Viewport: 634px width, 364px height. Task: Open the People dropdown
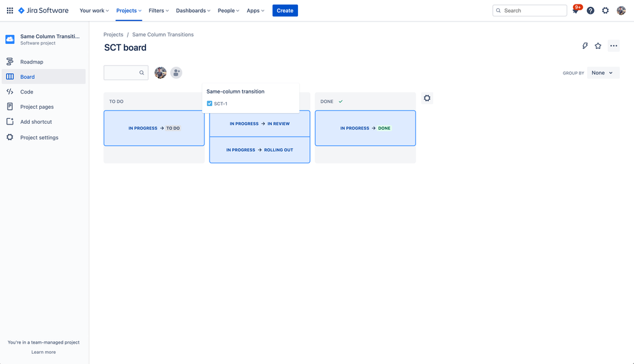click(229, 11)
